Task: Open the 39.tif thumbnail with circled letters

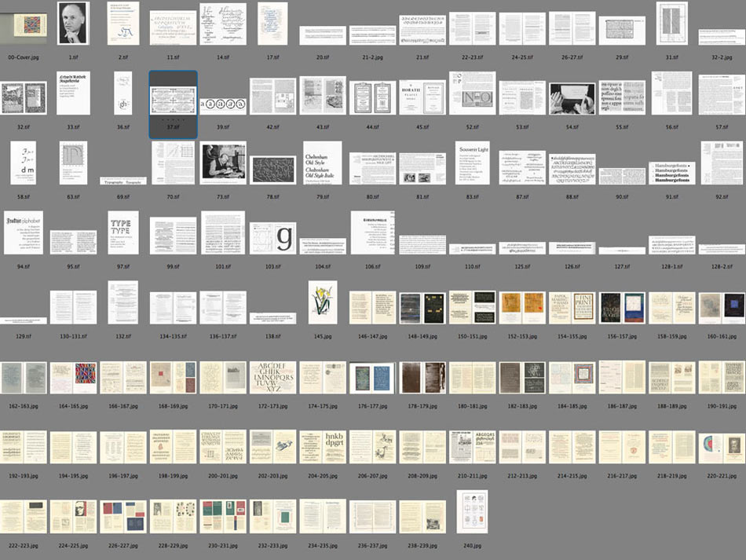Action: (223, 104)
